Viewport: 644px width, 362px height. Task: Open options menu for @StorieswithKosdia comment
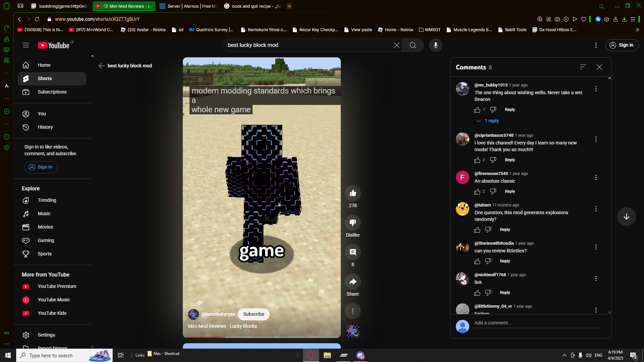(596, 247)
